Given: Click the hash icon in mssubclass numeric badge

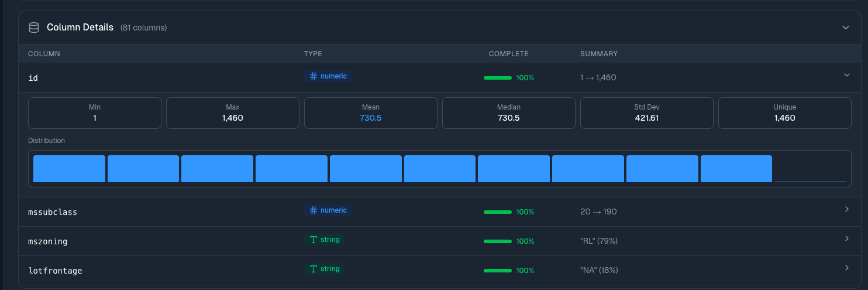Looking at the screenshot, I should click(x=314, y=210).
